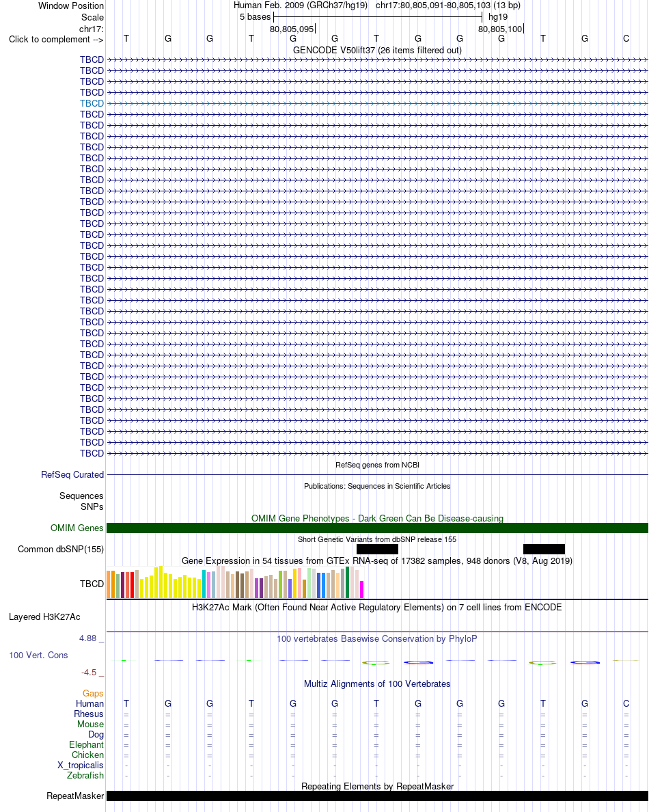Open 100 vertebrates Basewise Conservation by PhyloP title

377,639
